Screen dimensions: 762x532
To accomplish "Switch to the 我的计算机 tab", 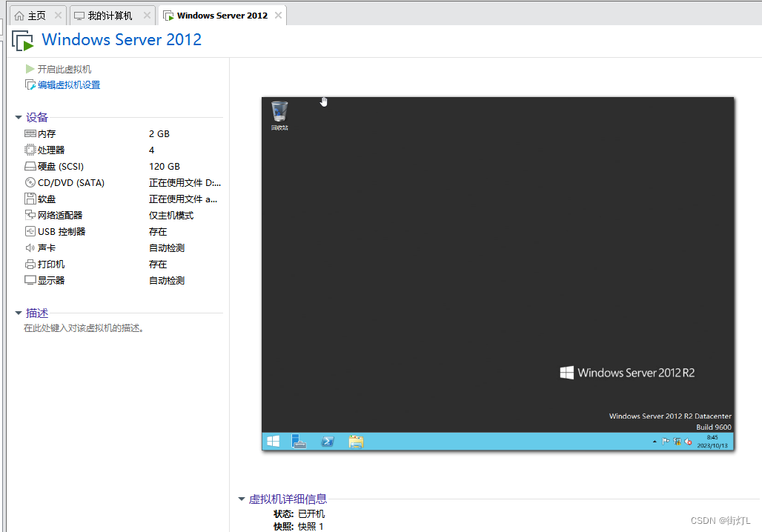I will 110,16.
